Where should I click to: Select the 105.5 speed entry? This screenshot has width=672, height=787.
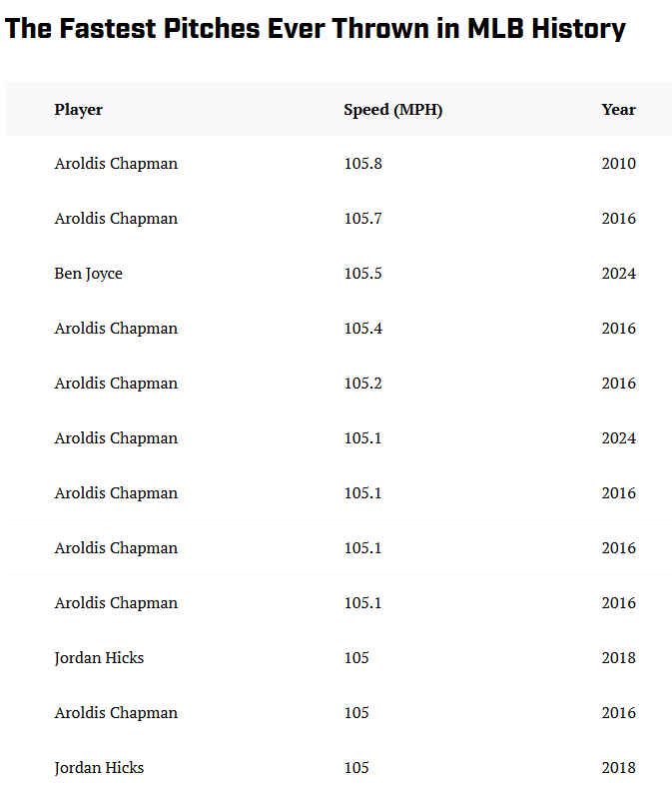(x=362, y=274)
